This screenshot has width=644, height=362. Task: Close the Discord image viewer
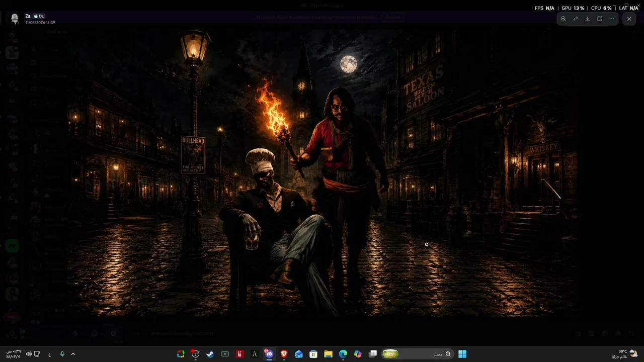pyautogui.click(x=629, y=19)
